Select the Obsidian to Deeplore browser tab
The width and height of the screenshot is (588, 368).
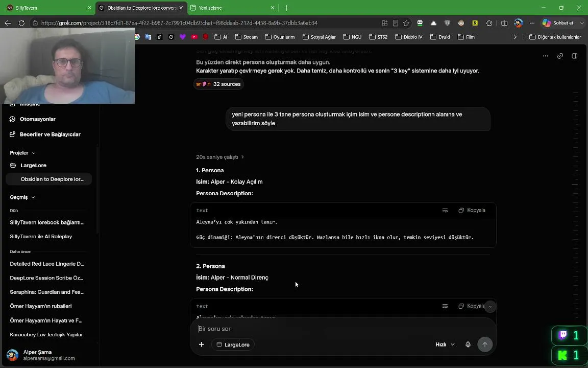[141, 8]
